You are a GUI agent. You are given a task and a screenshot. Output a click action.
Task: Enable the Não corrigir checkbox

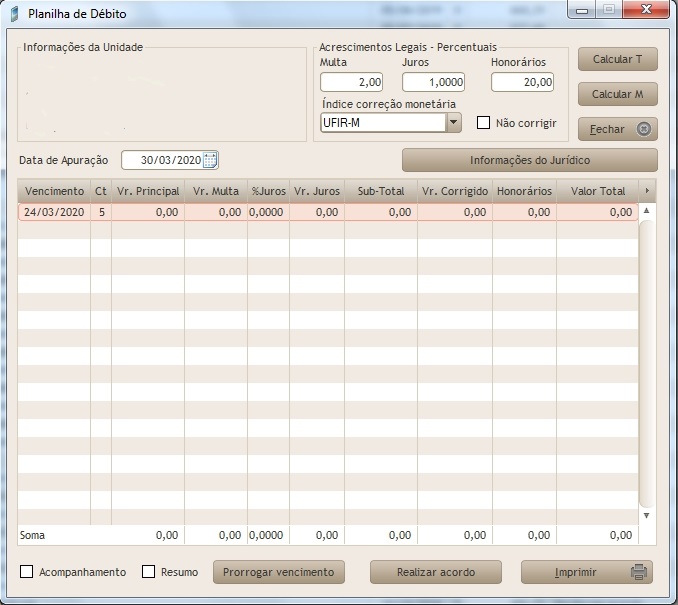(484, 123)
